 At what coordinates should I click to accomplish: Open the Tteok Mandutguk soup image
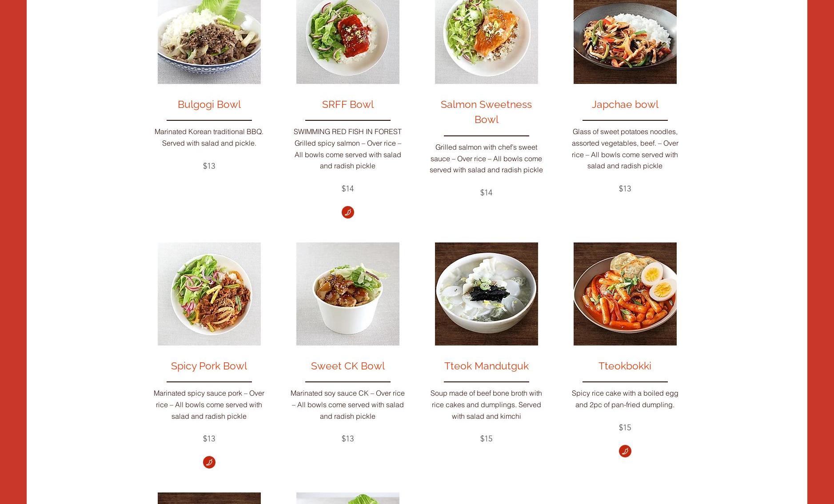[x=486, y=294]
